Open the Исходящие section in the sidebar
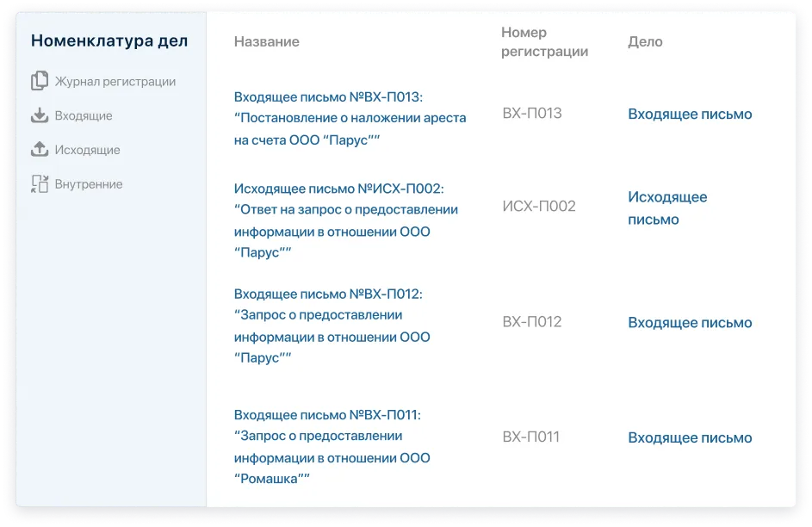Screen dimensions: 812x527 88,150
